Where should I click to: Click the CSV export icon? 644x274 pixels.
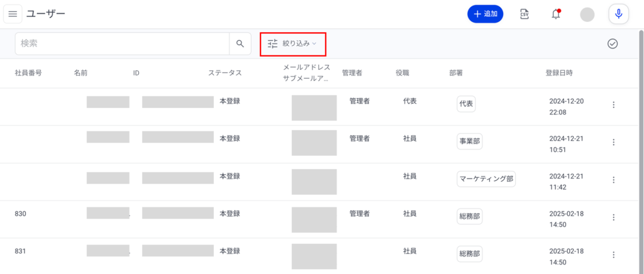[x=525, y=14]
